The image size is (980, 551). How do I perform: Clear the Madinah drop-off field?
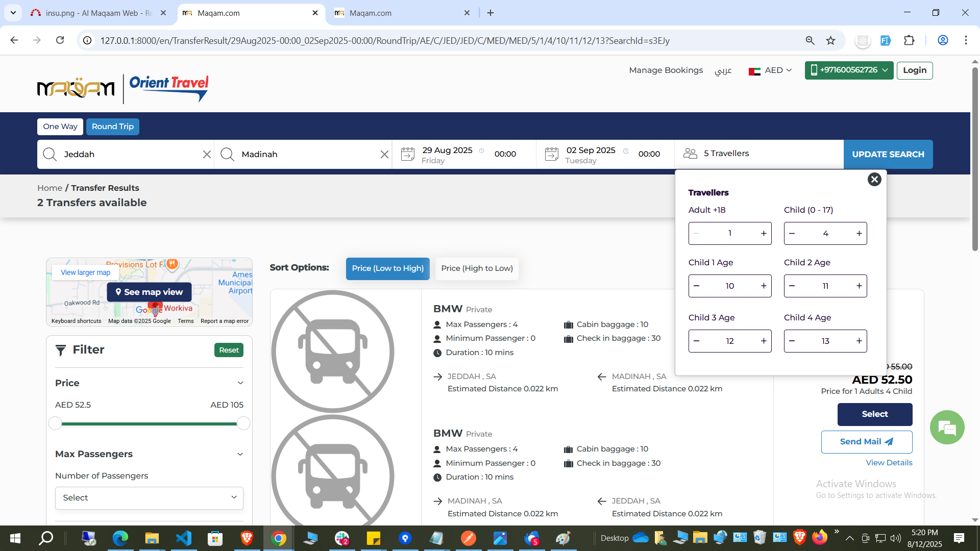click(384, 154)
